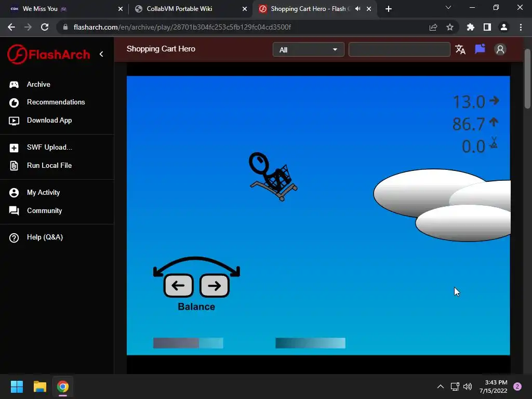Reload the current page
532x399 pixels.
click(45, 27)
